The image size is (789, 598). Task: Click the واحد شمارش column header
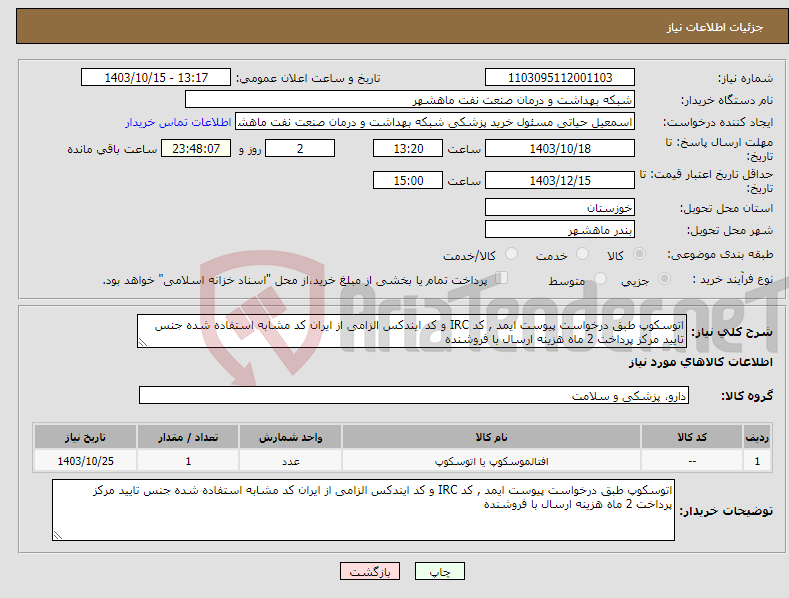coord(290,437)
